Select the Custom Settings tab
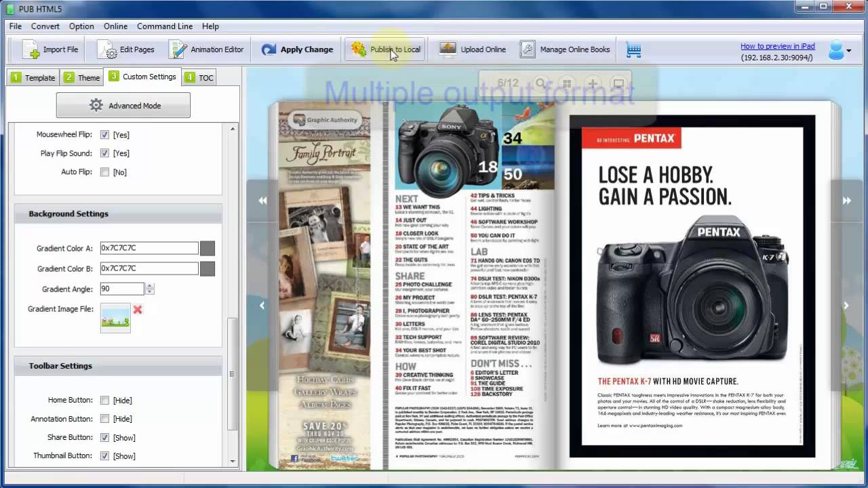 142,77
